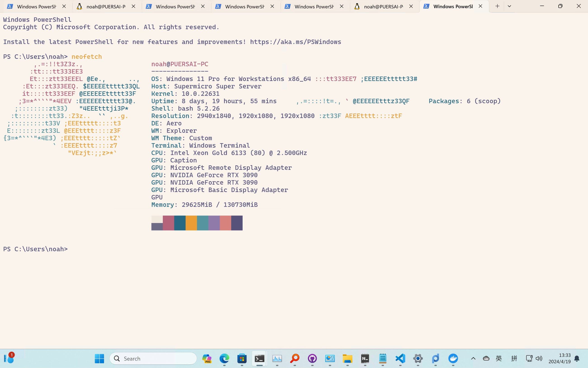The width and height of the screenshot is (588, 368).
Task: Open the Control Panel chart taskbar icon
Action: click(330, 359)
